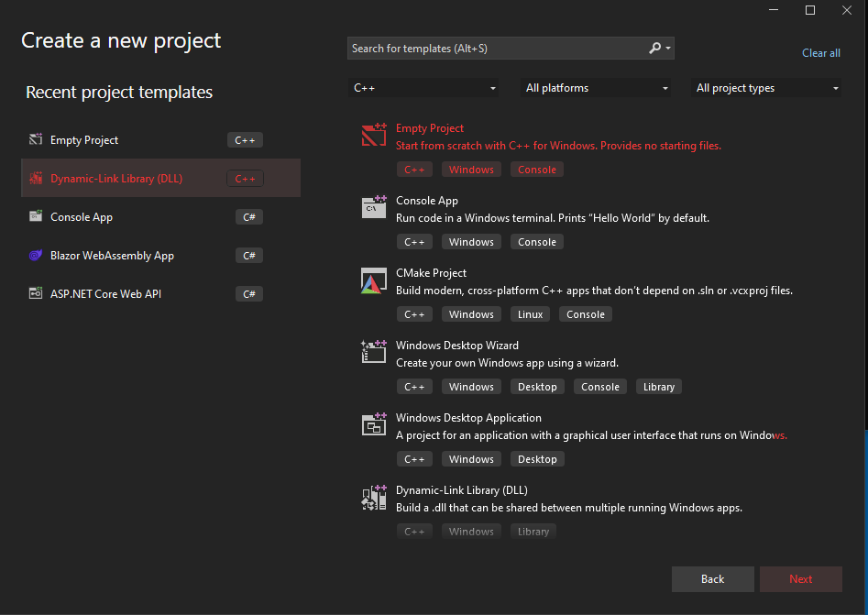Screen dimensions: 868x615
Task: Open the All platforms filter dropdown
Action: pos(595,88)
